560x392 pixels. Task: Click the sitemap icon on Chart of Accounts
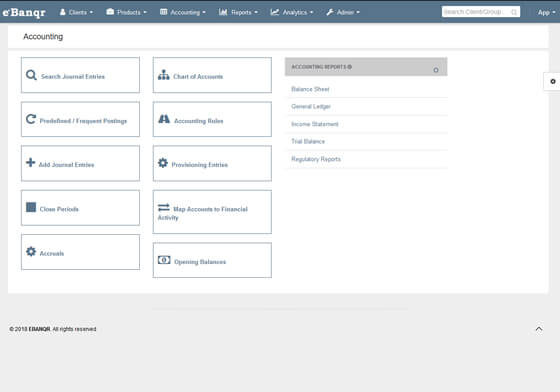164,75
